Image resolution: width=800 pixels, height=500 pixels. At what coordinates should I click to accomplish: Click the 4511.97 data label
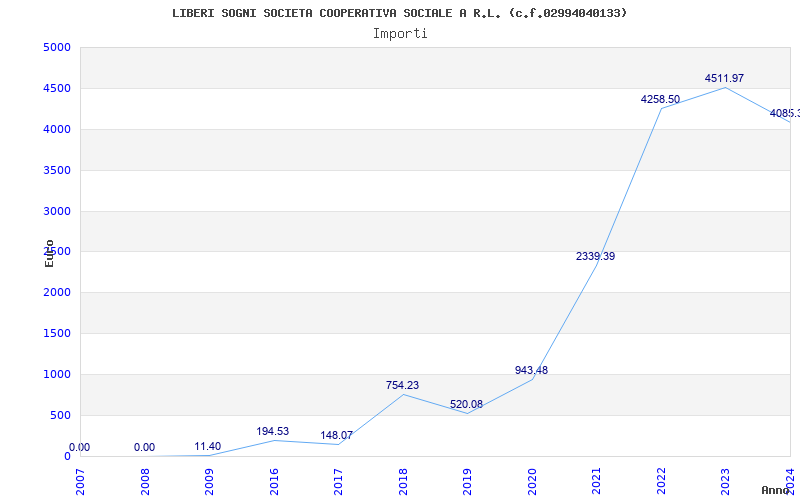click(x=724, y=78)
